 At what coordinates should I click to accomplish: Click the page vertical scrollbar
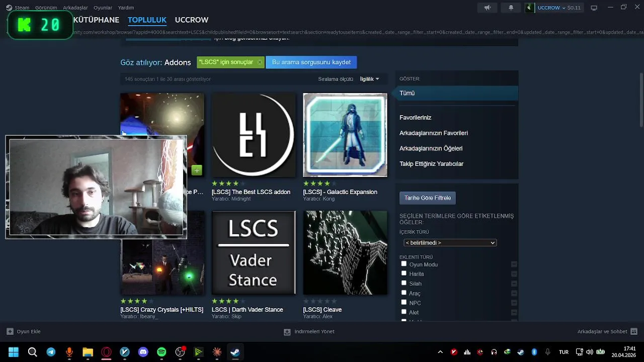(641, 100)
